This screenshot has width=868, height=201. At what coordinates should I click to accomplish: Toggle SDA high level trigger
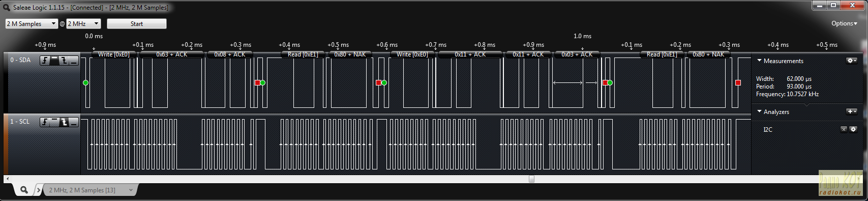54,61
